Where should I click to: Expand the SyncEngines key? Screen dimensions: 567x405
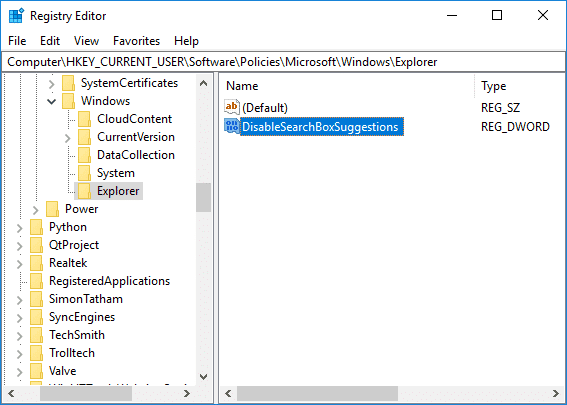(20, 318)
